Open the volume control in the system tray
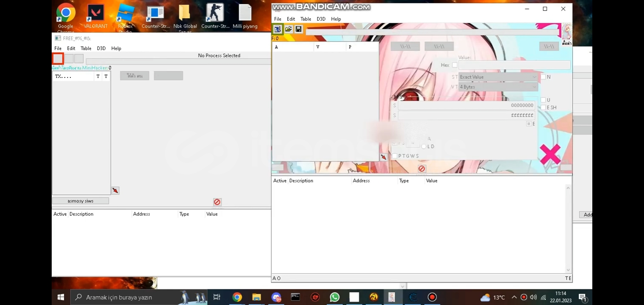644x305 pixels. tap(533, 297)
